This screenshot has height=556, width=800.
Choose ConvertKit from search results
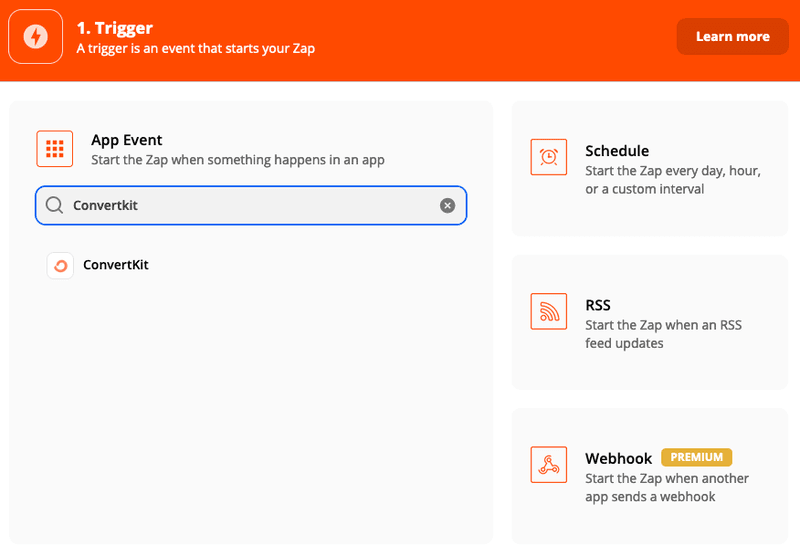pos(116,265)
